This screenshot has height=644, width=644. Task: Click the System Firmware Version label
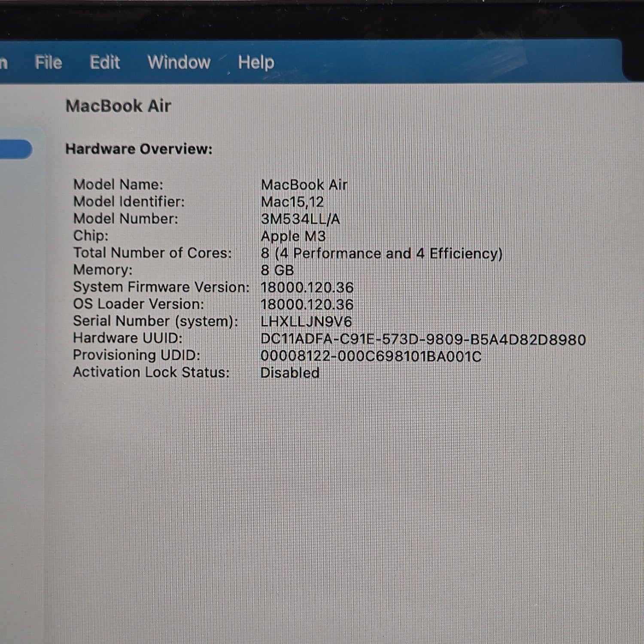point(161,287)
